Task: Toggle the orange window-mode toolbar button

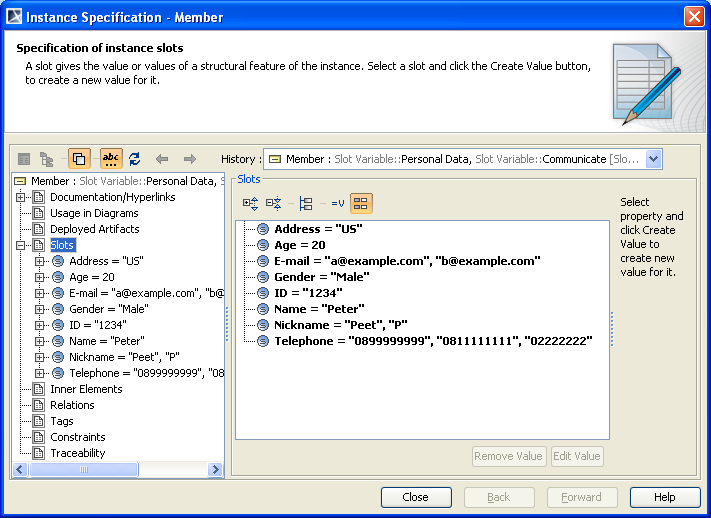Action: point(79,159)
